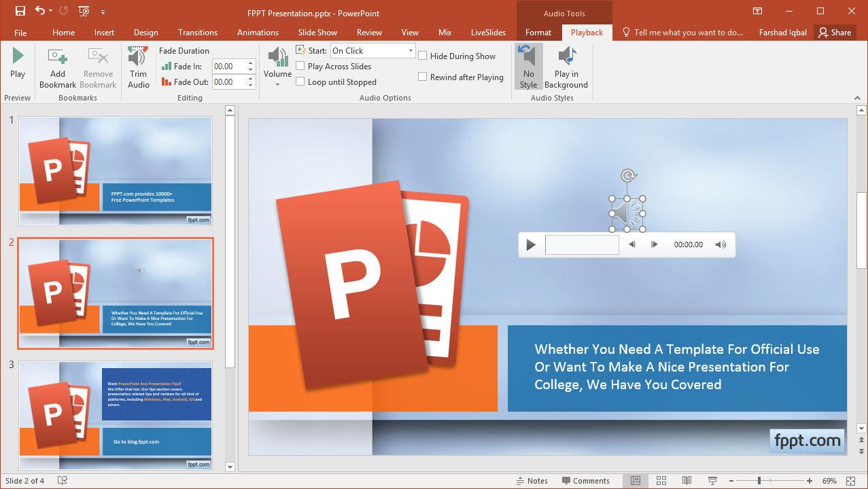868x489 pixels.
Task: Click the zoom in plus button
Action: pyautogui.click(x=810, y=481)
